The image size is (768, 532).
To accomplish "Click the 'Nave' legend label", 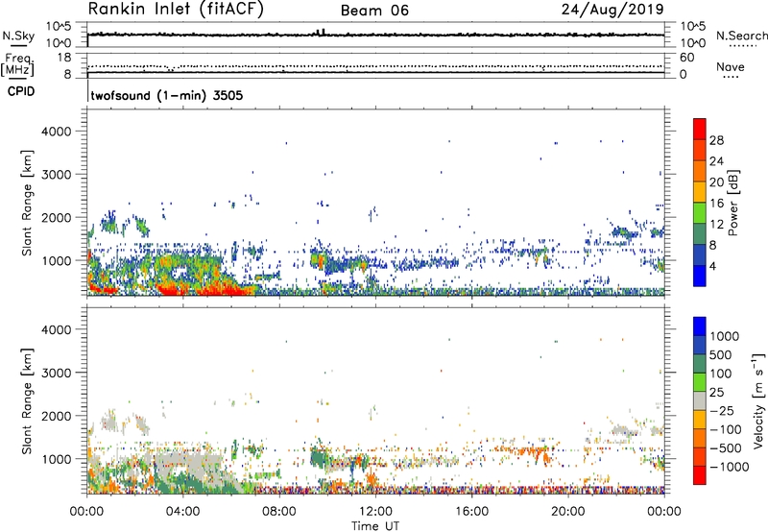I will [x=731, y=66].
